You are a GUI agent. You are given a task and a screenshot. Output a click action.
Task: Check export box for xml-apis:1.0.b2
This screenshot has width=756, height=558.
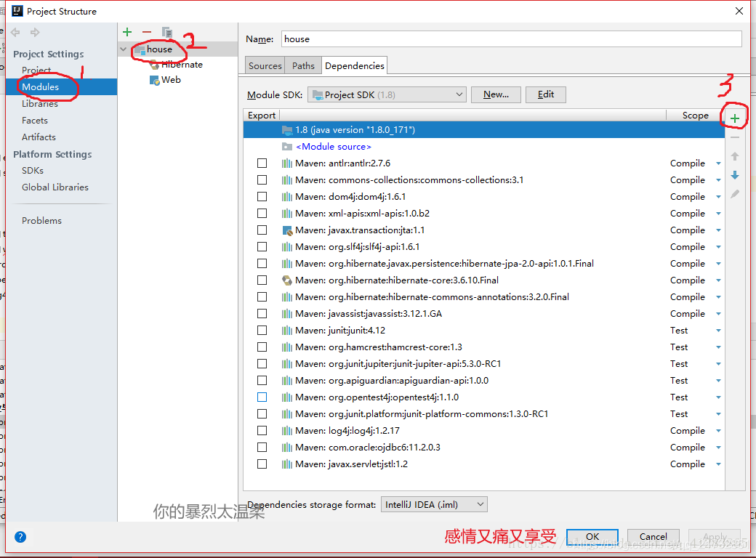262,214
